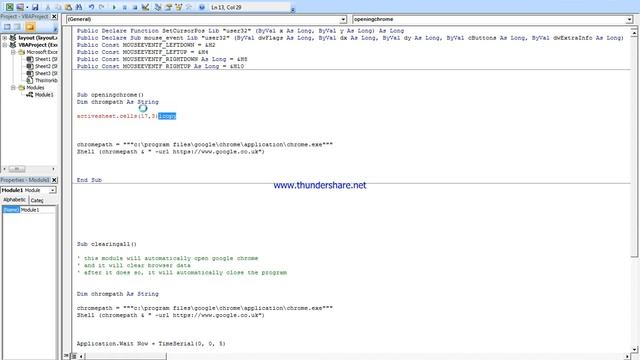Open Project Explorer via toolbar icon

[x=158, y=7]
